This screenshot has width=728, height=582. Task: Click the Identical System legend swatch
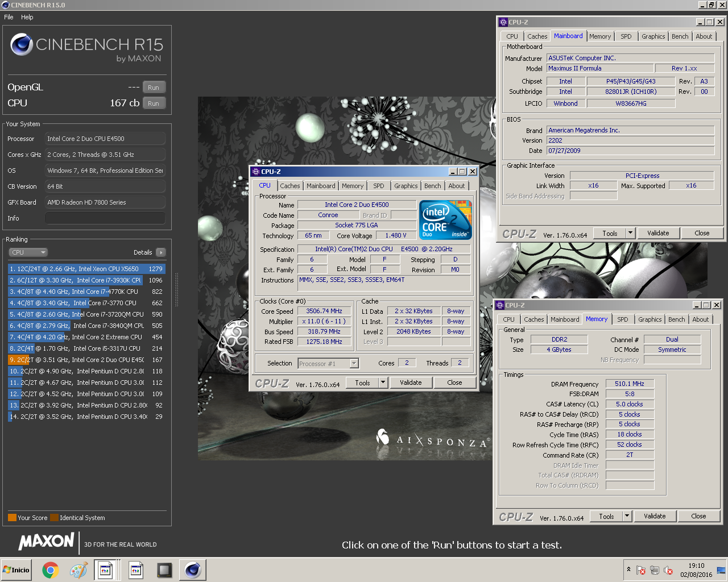[x=54, y=518]
